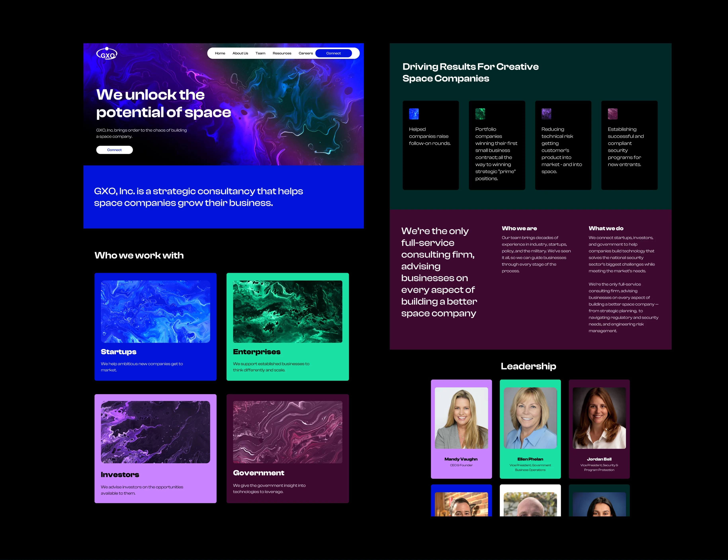Select Ellen Phelan's portrait photo
Image resolution: width=728 pixels, height=560 pixels.
tap(530, 418)
